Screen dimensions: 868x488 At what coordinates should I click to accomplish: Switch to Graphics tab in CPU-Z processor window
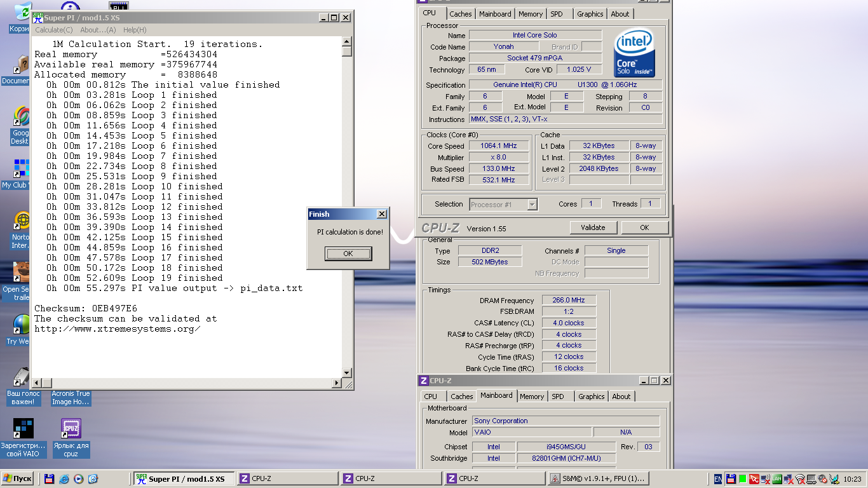pos(590,14)
